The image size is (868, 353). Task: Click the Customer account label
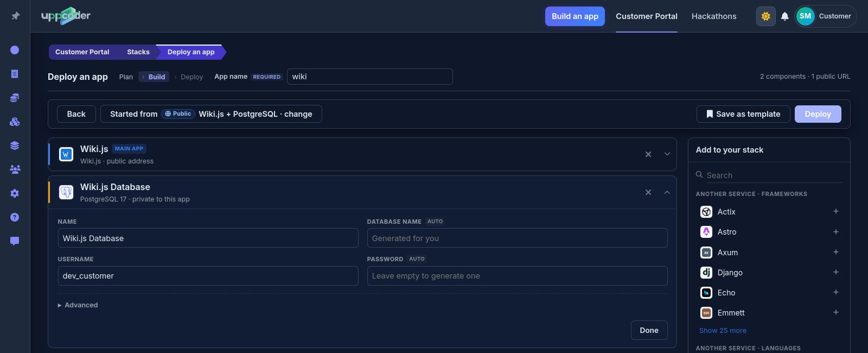coord(834,16)
